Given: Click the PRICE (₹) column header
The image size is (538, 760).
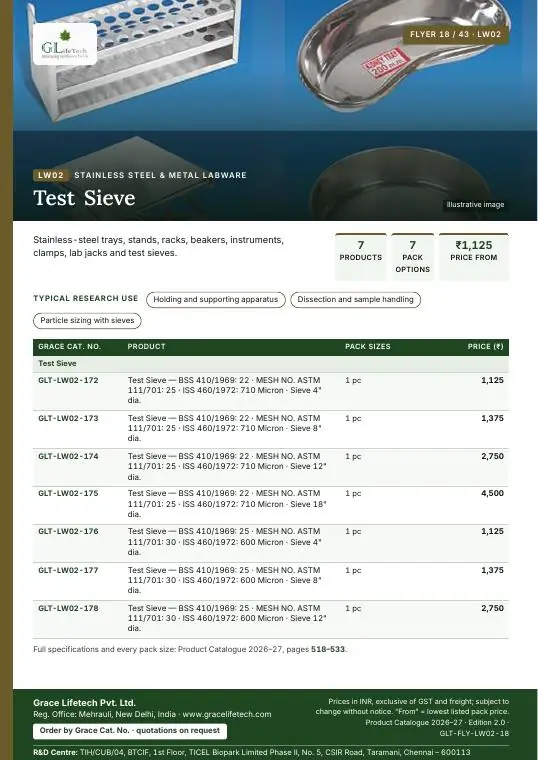Looking at the screenshot, I should tap(485, 347).
